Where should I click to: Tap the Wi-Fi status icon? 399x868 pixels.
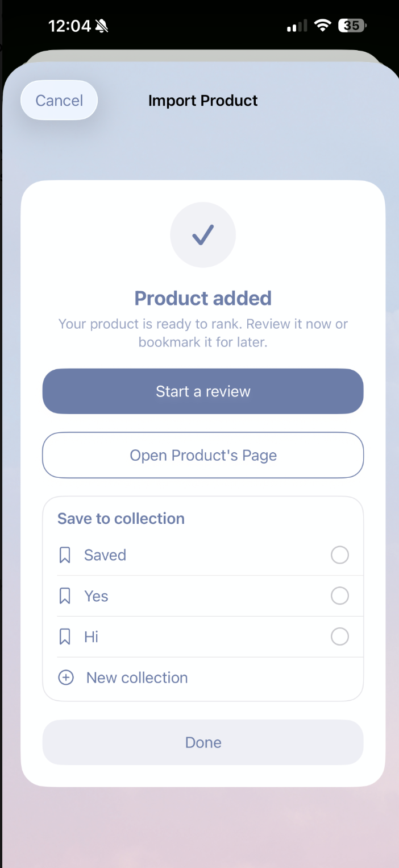click(x=323, y=26)
